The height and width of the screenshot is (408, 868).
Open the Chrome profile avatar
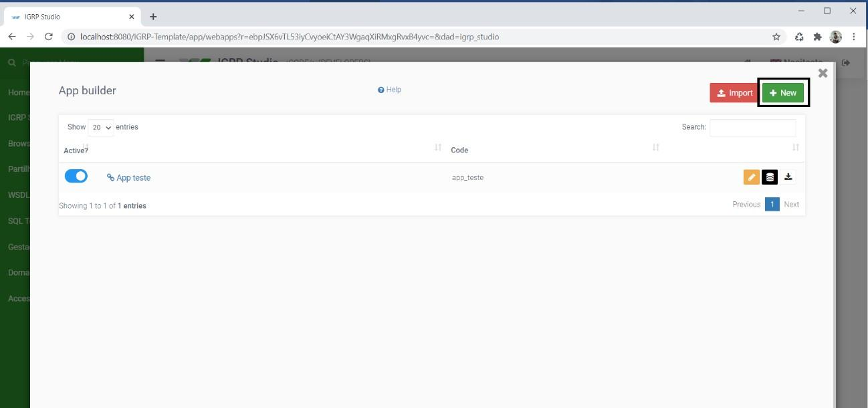[835, 37]
